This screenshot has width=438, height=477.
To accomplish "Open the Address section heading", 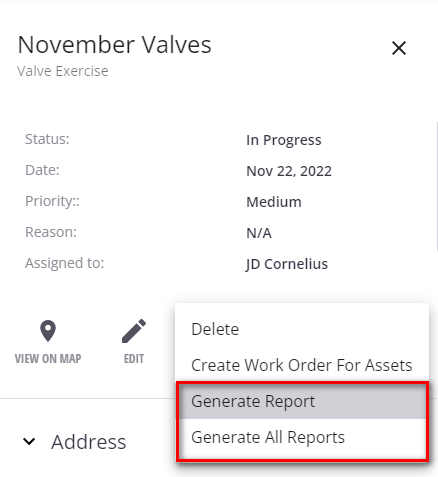I will click(89, 442).
